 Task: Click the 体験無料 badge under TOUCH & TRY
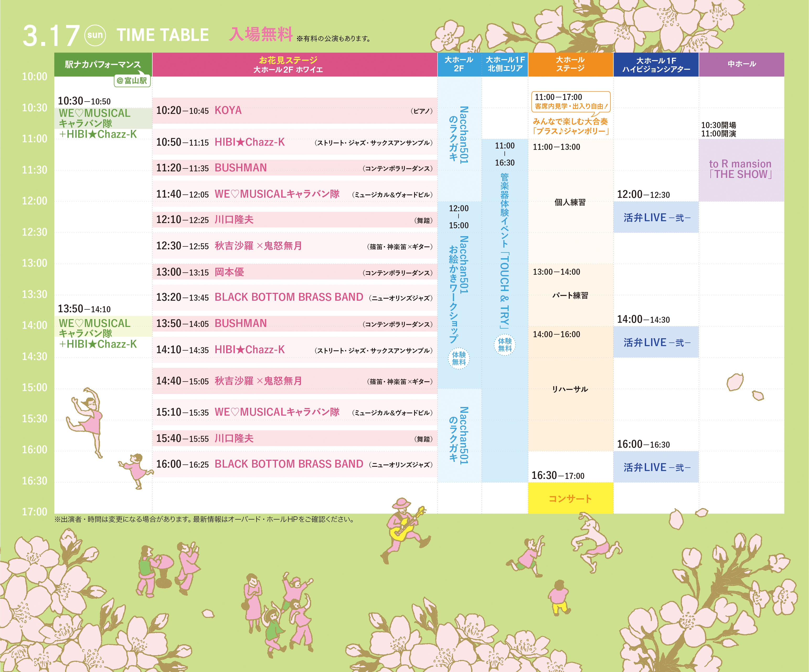pos(505,345)
